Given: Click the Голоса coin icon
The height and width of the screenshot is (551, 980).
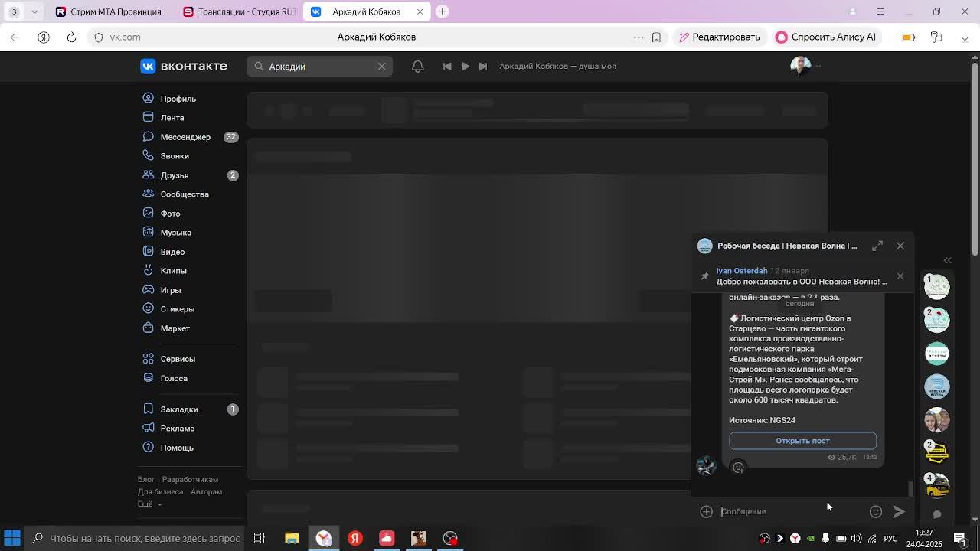Looking at the screenshot, I should click(x=148, y=378).
